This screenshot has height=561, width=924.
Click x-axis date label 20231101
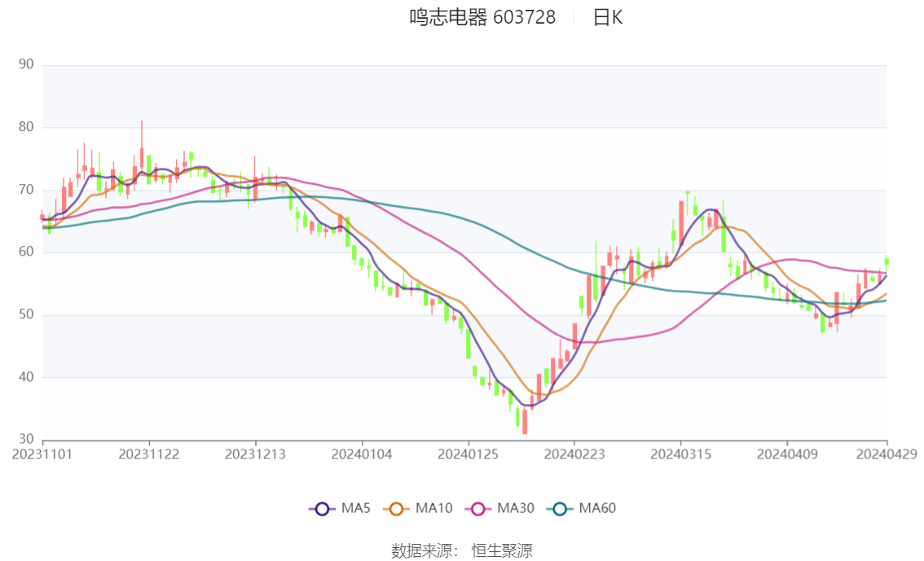(42, 454)
